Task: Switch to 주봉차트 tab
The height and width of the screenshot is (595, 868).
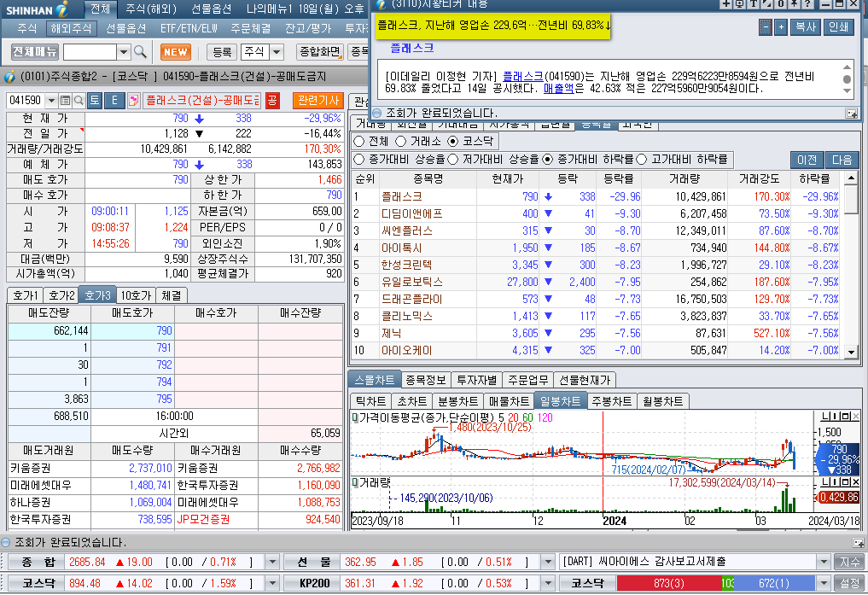Action: point(612,401)
